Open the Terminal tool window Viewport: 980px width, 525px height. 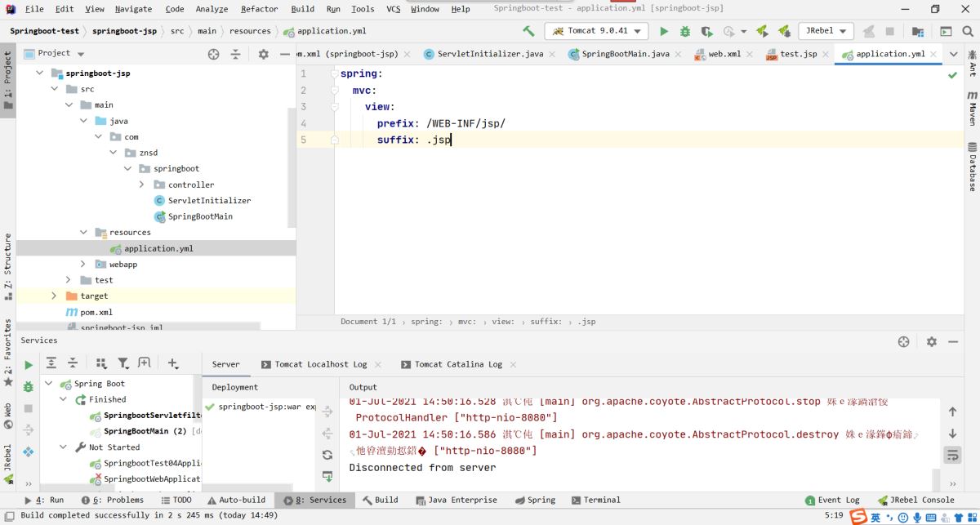596,500
